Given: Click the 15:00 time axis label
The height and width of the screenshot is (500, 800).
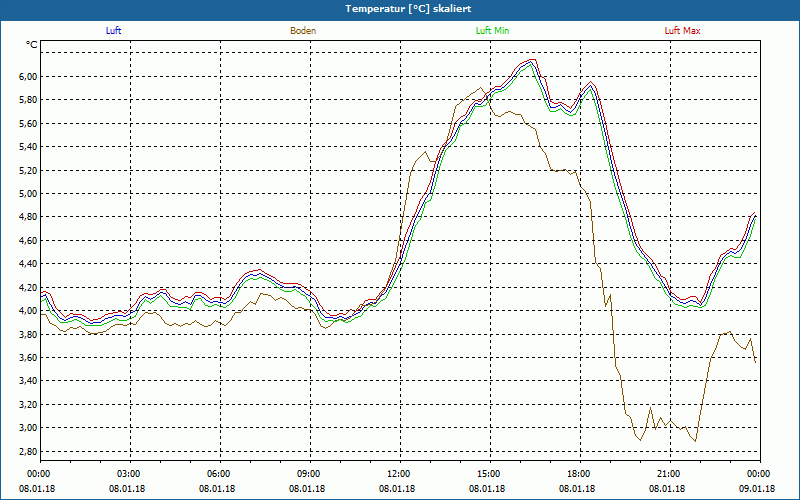Looking at the screenshot, I should pyautogui.click(x=490, y=474).
